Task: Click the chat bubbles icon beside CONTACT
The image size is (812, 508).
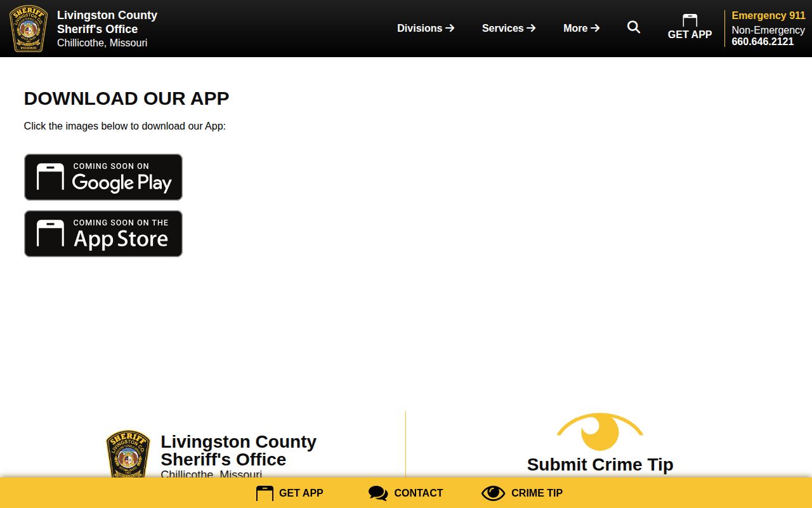Action: (378, 493)
